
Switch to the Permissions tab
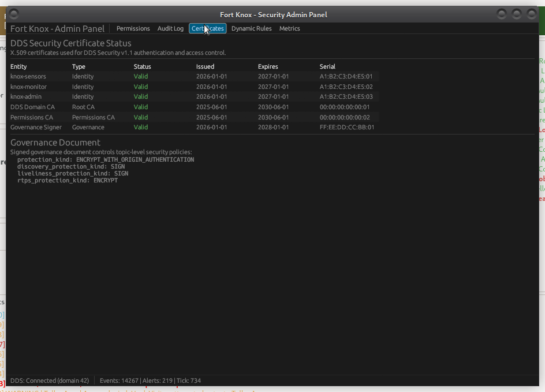[x=133, y=28]
